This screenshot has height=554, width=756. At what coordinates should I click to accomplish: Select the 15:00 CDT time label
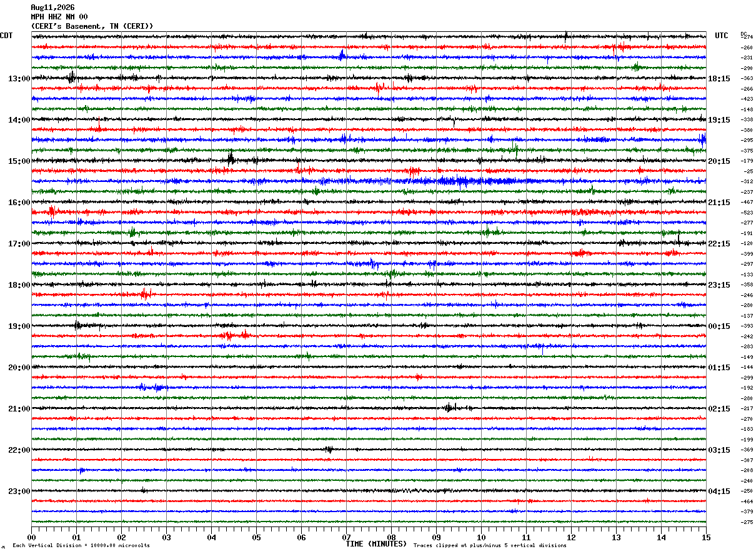[x=19, y=161]
